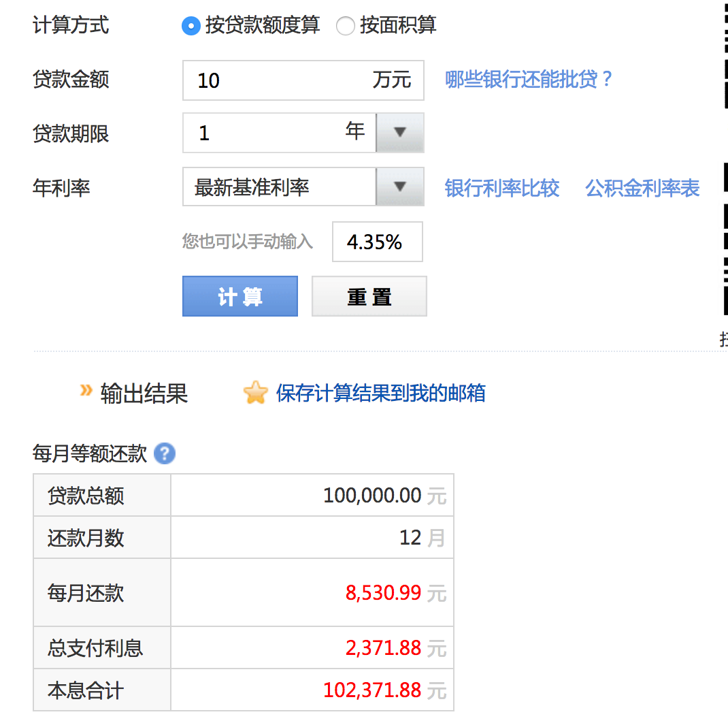Open the 银行利率比较 link
This screenshot has height=723, width=728.
[501, 188]
